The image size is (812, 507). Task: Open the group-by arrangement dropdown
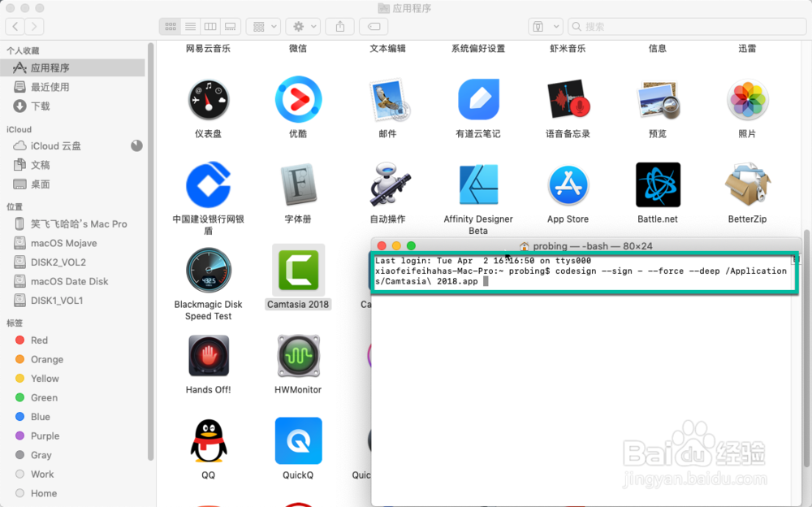click(x=264, y=26)
